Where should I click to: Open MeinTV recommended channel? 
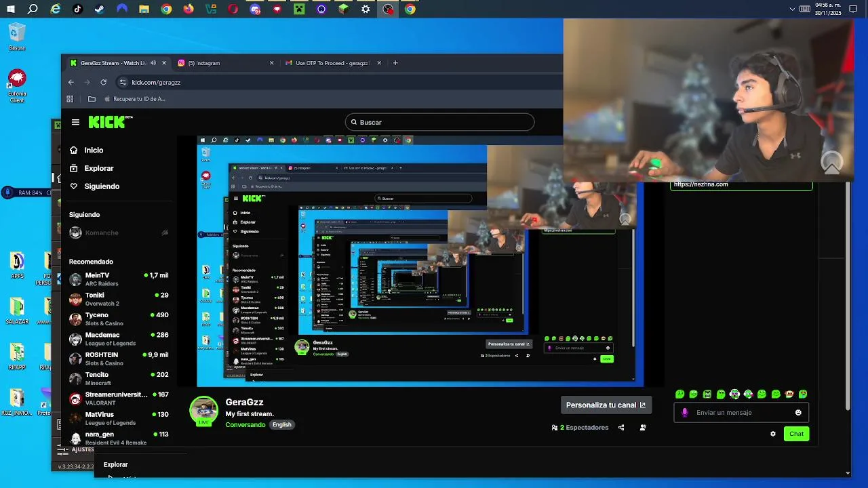119,279
